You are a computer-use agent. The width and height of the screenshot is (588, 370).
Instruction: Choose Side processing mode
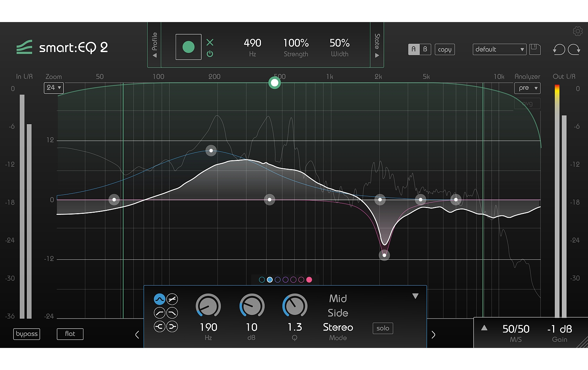[x=338, y=313]
